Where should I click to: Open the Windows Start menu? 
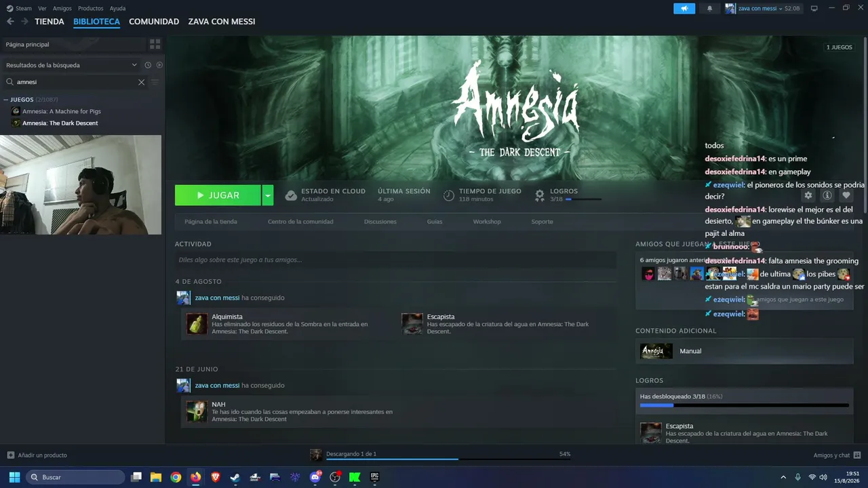(14, 477)
